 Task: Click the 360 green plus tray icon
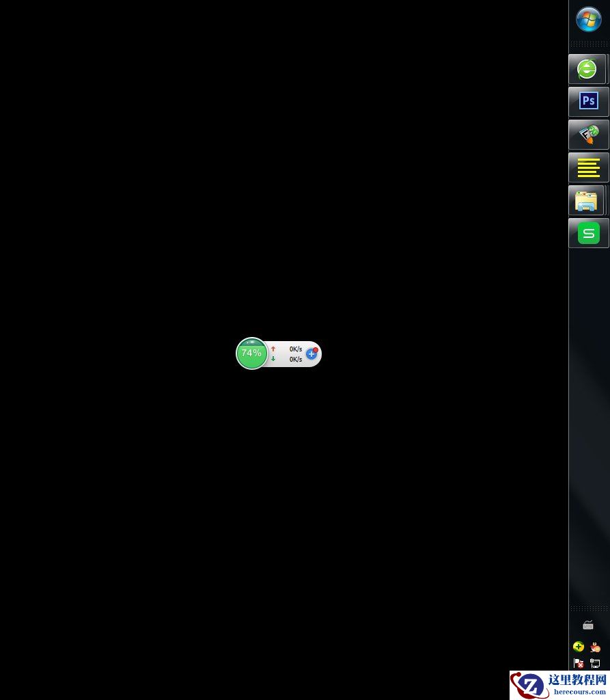pos(579,647)
